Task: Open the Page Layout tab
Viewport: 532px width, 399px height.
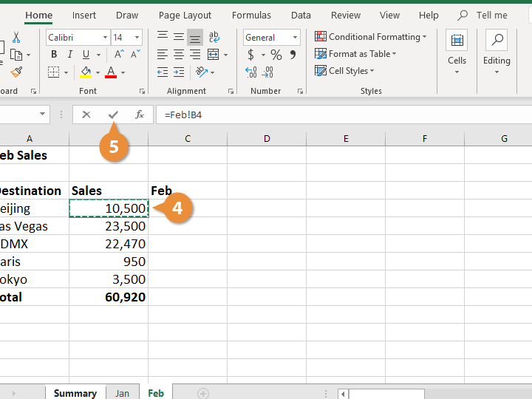Action: tap(185, 16)
